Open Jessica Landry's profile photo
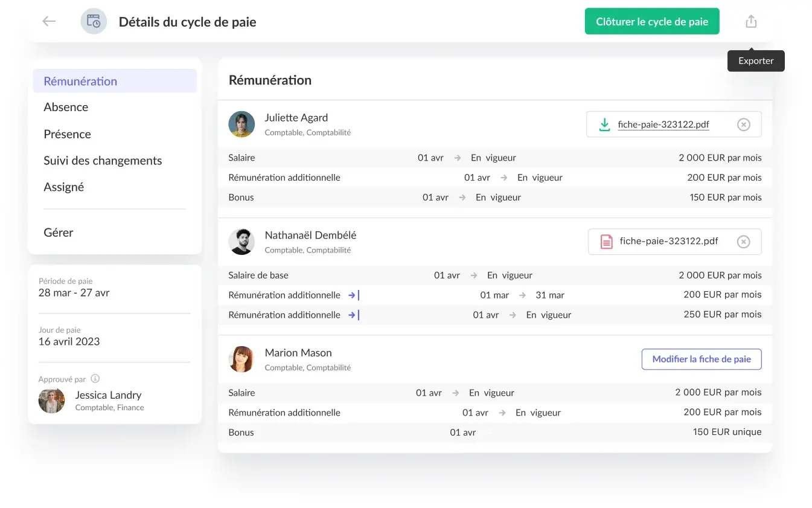This screenshot has width=812, height=508. point(51,400)
